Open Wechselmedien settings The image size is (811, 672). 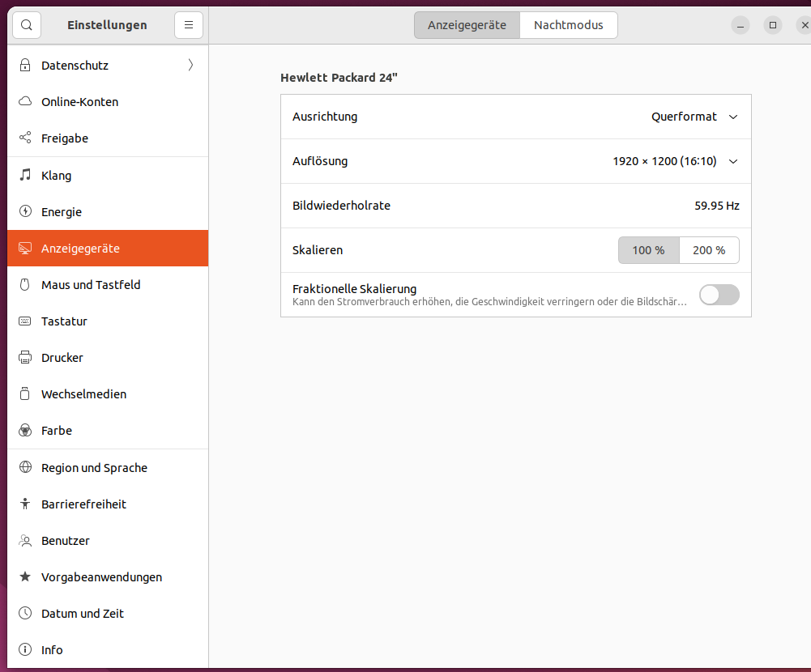pyautogui.click(x=108, y=394)
